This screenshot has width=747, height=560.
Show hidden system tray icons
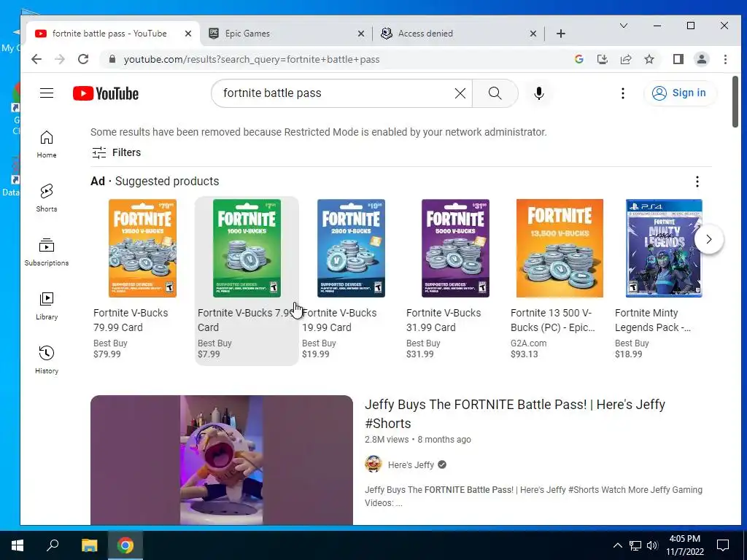617,545
